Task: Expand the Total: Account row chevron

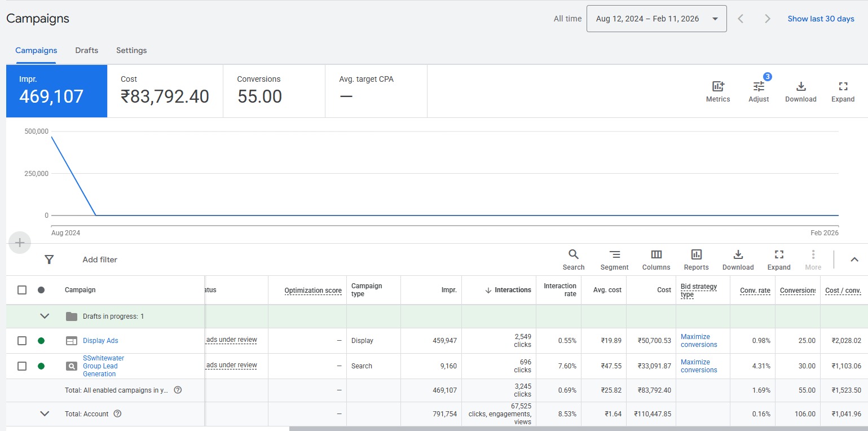Action: [45, 414]
